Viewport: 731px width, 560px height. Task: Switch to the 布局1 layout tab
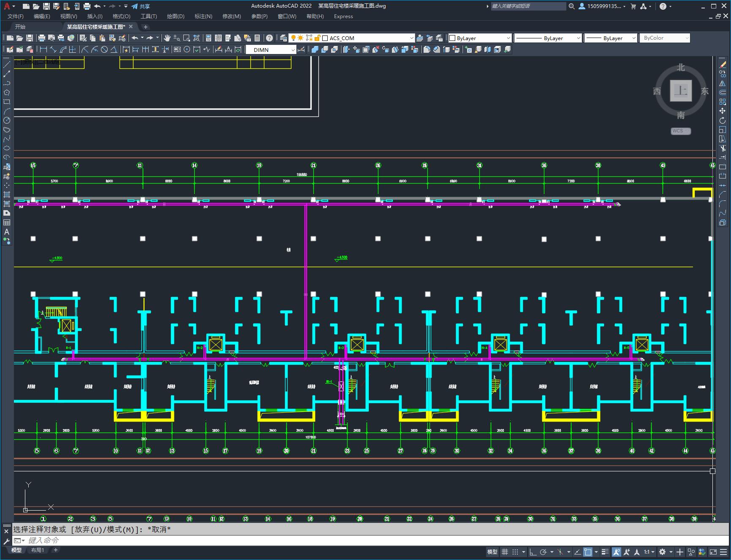pos(37,550)
